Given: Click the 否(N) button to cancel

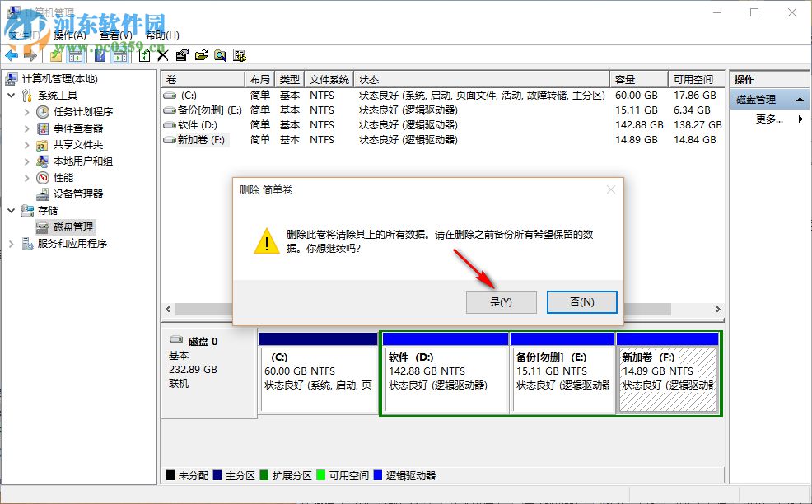Looking at the screenshot, I should (581, 302).
